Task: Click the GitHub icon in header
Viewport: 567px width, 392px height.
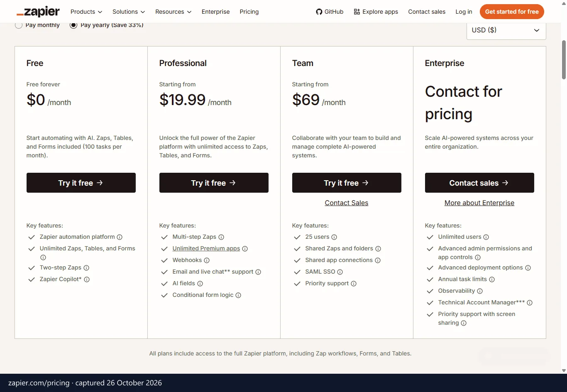Action: click(319, 12)
